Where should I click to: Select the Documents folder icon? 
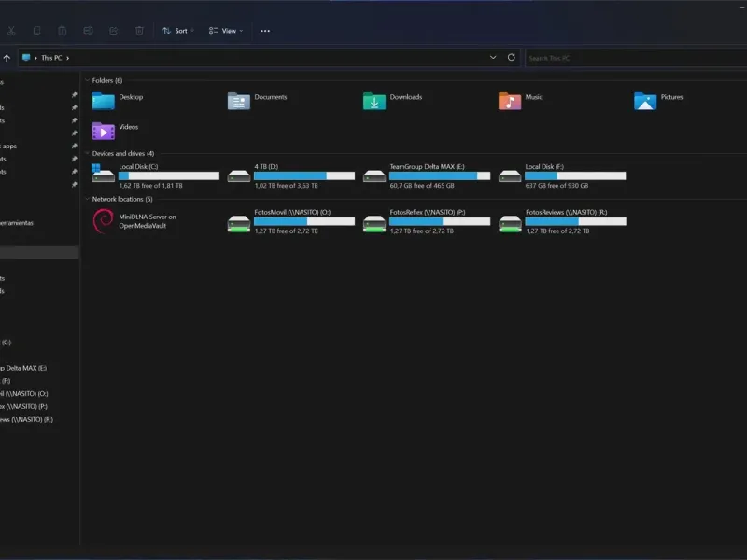[x=239, y=101]
